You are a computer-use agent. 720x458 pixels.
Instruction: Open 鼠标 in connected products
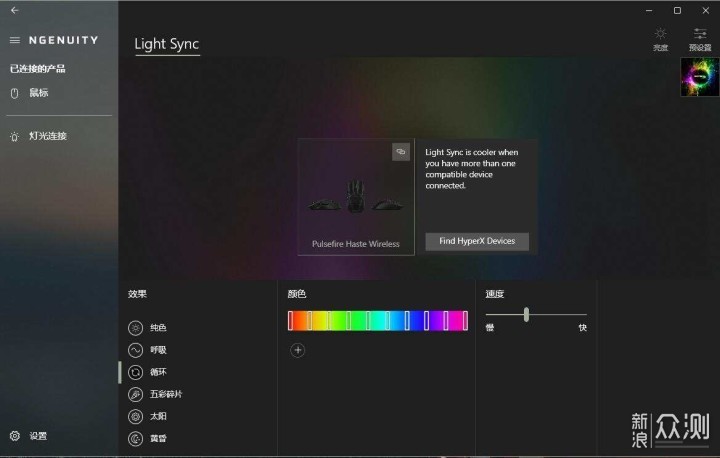pyautogui.click(x=39, y=93)
